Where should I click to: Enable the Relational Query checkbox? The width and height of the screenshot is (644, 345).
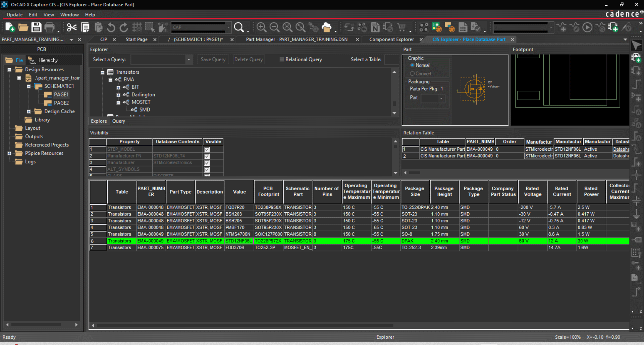(282, 59)
